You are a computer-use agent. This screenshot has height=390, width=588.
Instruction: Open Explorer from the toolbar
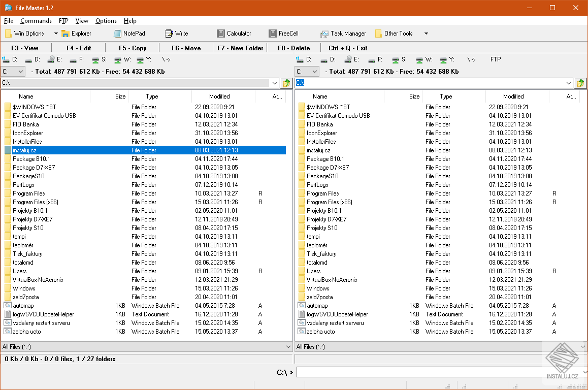pyautogui.click(x=77, y=33)
